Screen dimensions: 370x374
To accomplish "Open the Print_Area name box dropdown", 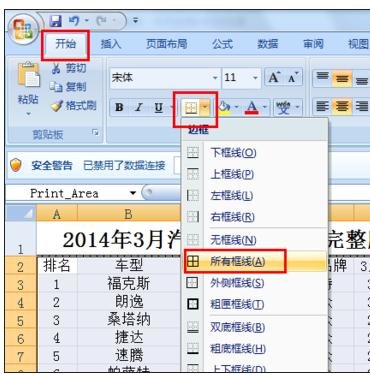I will pos(133,193).
